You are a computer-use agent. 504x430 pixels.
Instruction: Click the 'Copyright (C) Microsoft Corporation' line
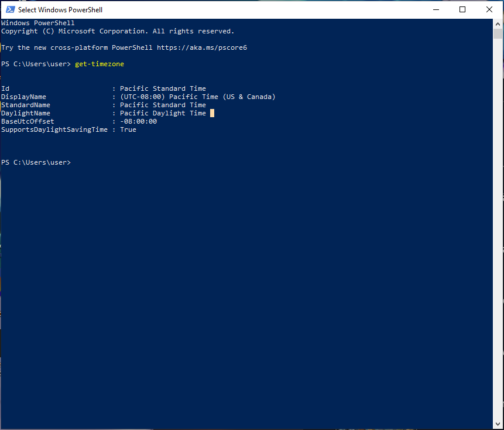coord(118,31)
